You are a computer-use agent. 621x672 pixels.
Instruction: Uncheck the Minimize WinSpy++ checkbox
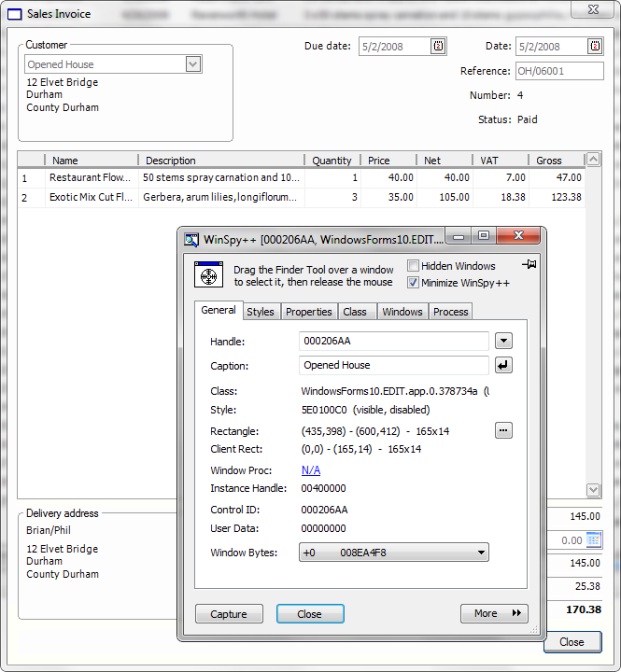click(x=414, y=282)
